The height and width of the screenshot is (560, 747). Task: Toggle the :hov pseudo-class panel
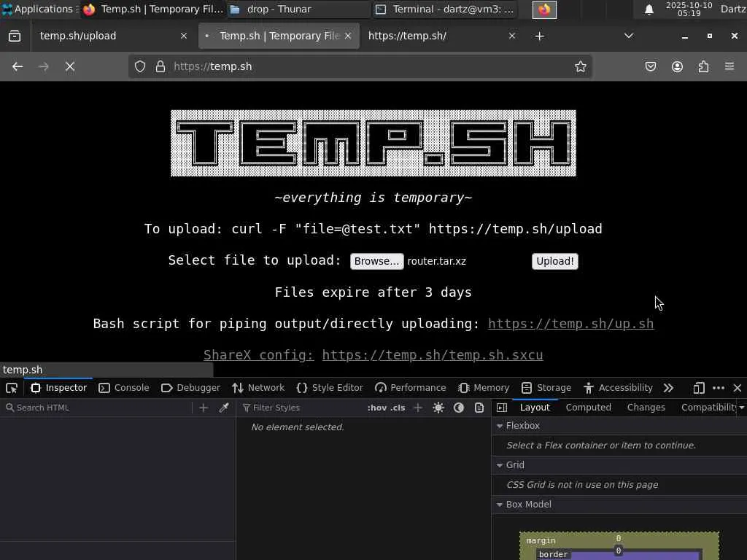377,408
